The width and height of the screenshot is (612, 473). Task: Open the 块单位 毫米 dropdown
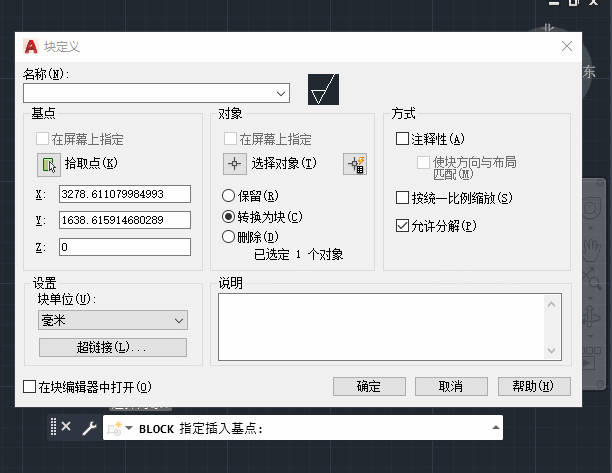tap(113, 320)
